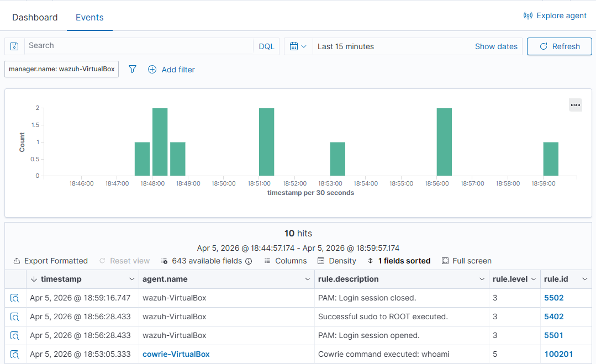Open the histogram panel options icon
Screen dimensions: 596x364
[575, 104]
